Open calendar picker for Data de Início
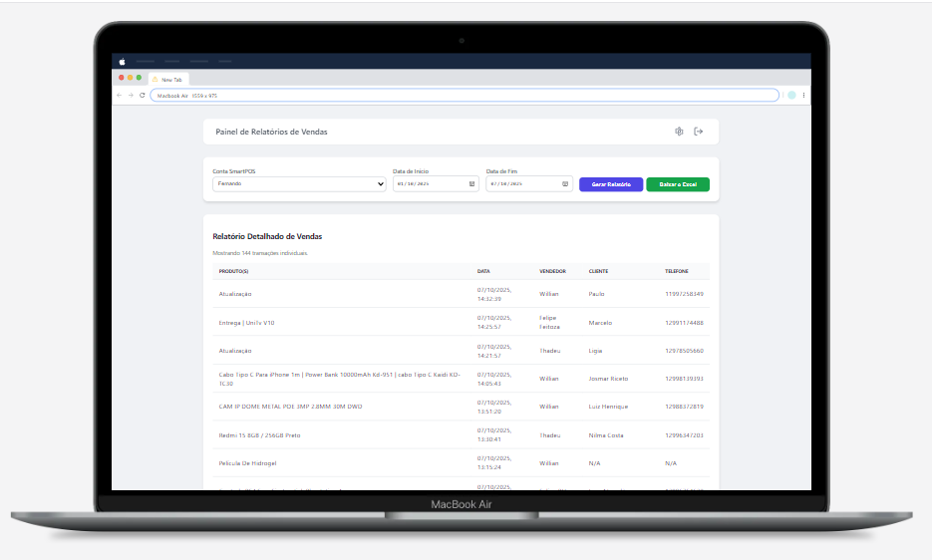This screenshot has height=560, width=932. [x=471, y=184]
